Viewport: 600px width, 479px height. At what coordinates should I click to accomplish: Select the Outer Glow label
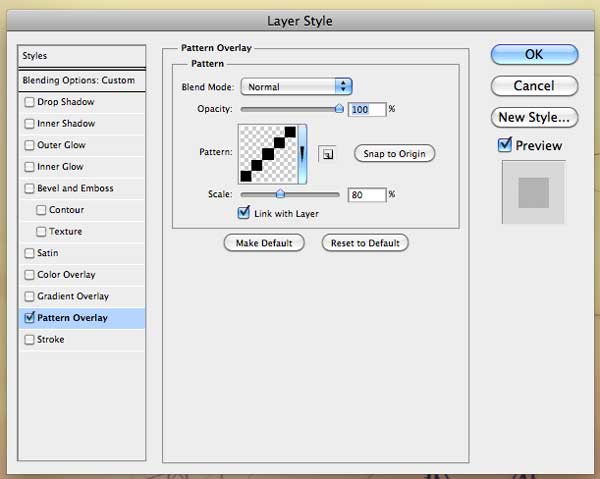61,145
